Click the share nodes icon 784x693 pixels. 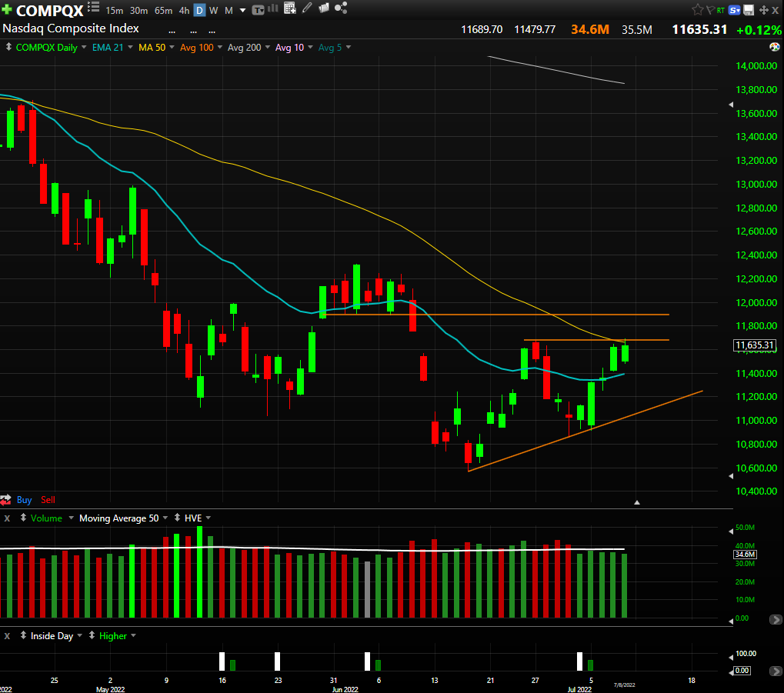[x=341, y=8]
